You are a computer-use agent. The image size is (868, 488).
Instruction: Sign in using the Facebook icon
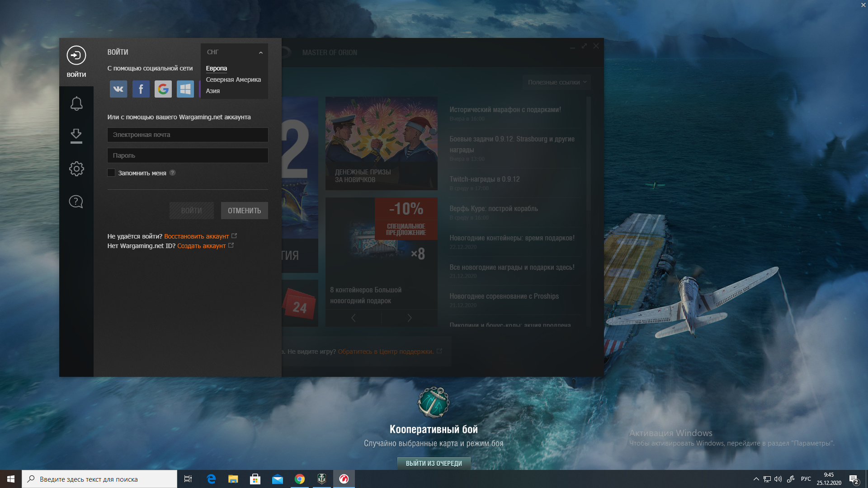point(141,89)
